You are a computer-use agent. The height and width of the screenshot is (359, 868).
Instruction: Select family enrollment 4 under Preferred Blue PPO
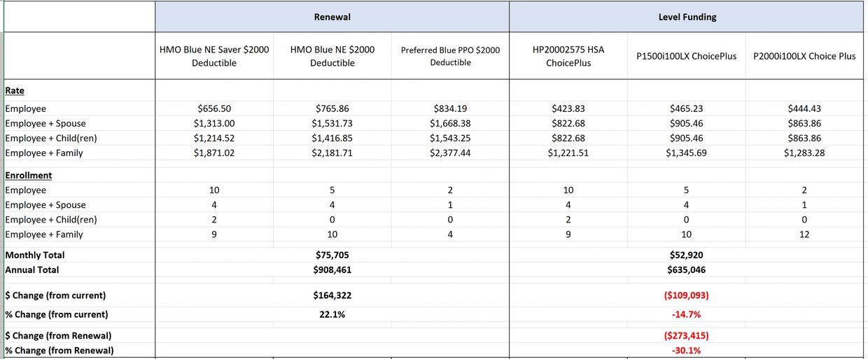450,234
